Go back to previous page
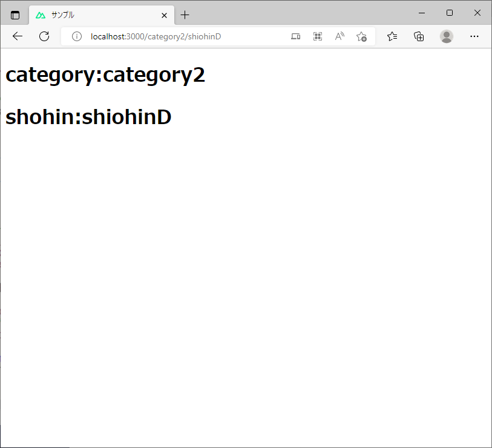Viewport: 492px width, 448px height. (18, 36)
